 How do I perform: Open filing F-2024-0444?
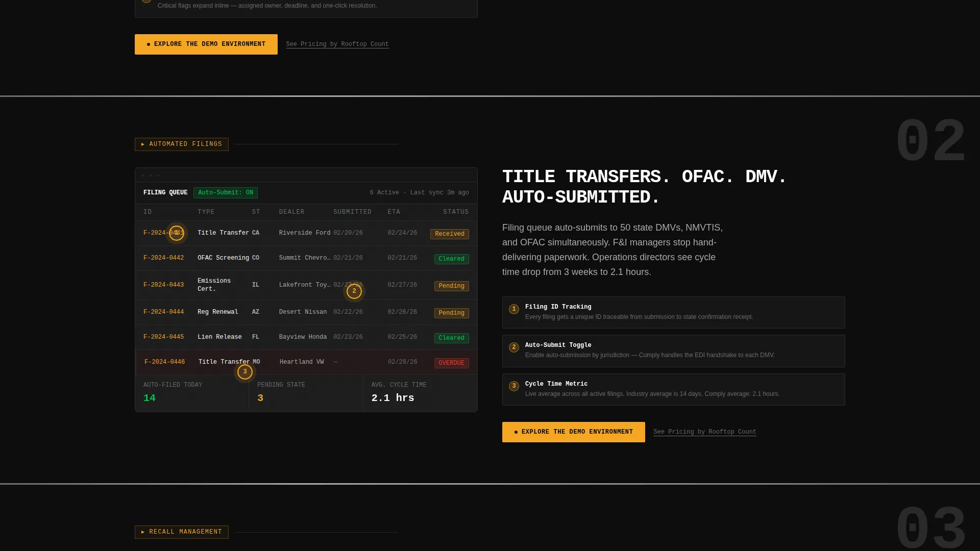click(x=164, y=312)
